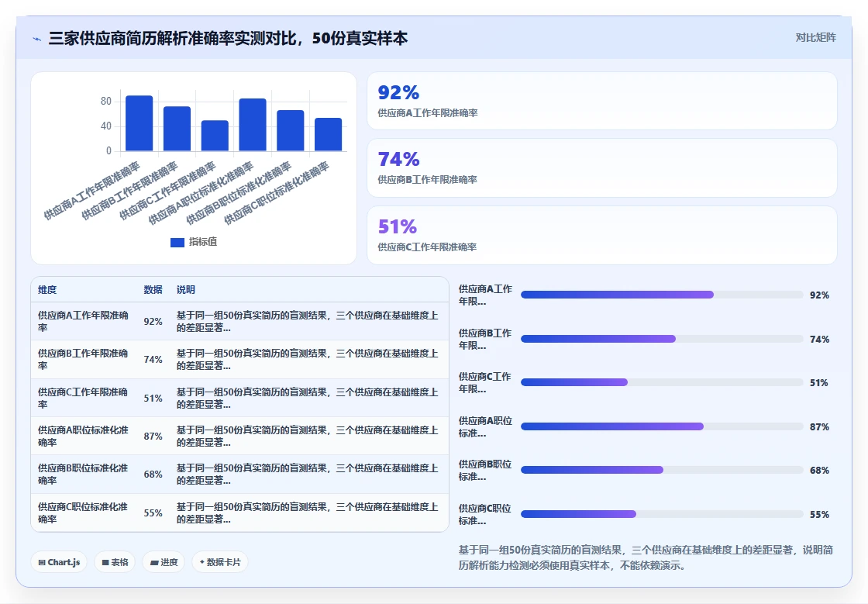This screenshot has width=868, height=604.
Task: Select table cell 供应商B职位标准化准确率
Action: pos(83,474)
